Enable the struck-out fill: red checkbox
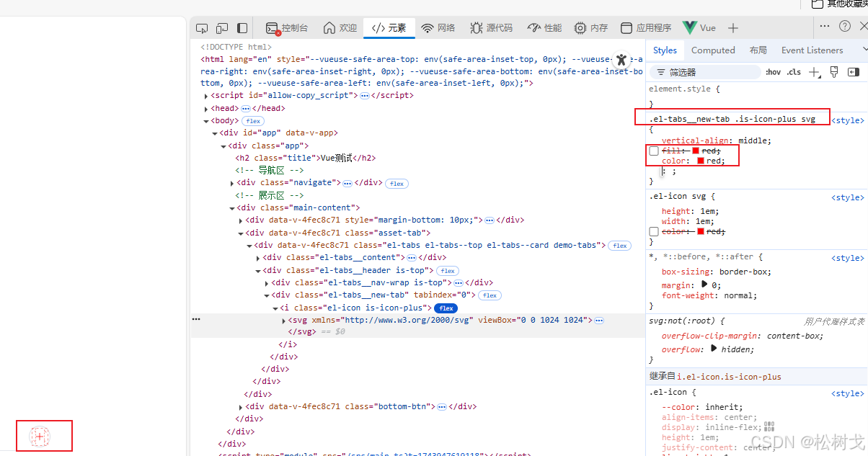 point(654,151)
